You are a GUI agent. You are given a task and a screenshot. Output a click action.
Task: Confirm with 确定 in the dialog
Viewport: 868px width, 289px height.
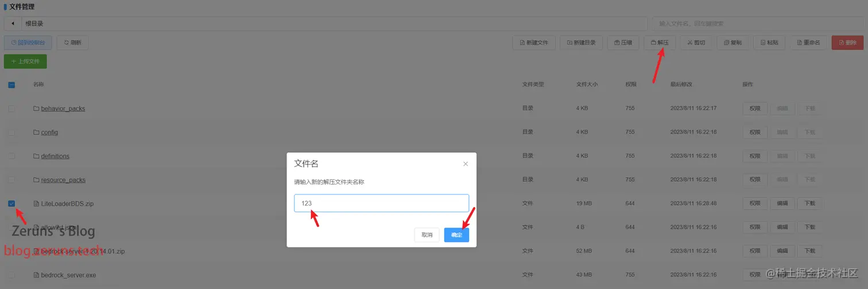click(x=456, y=235)
